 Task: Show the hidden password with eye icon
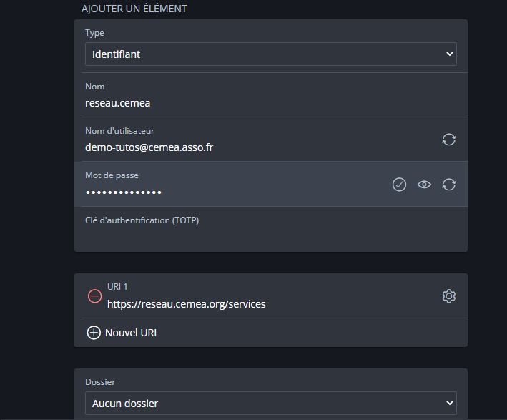(424, 185)
